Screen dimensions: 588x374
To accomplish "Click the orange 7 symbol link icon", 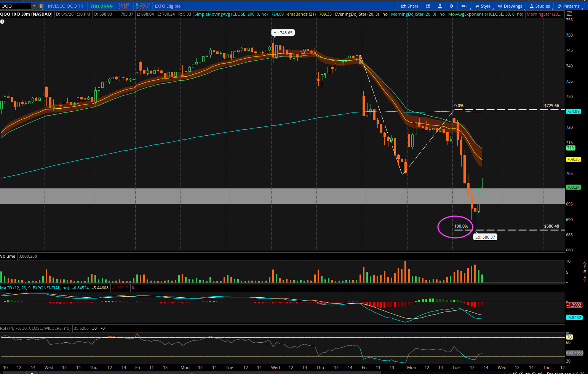I will (x=41, y=6).
